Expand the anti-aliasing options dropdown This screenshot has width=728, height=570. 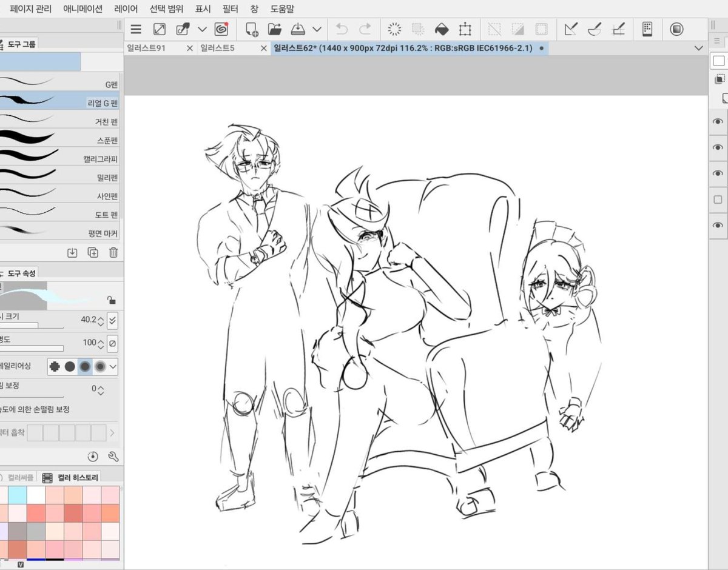[x=113, y=366]
